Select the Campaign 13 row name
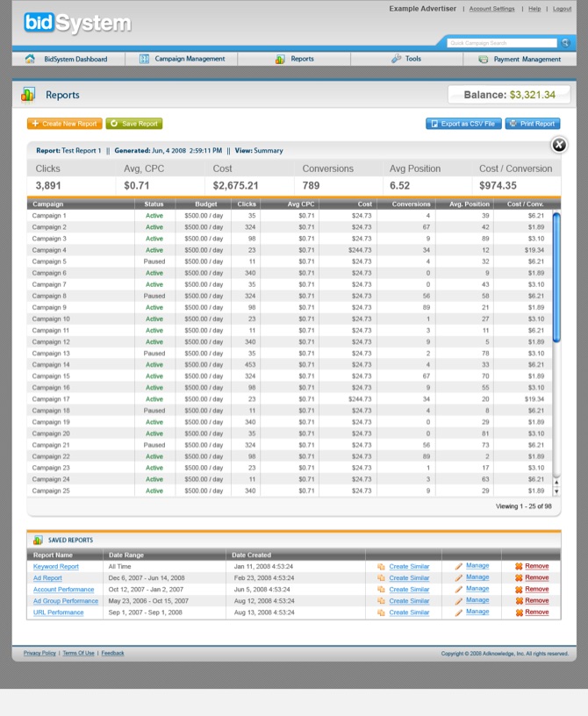Viewport: 588px width, 716px height. pos(51,354)
